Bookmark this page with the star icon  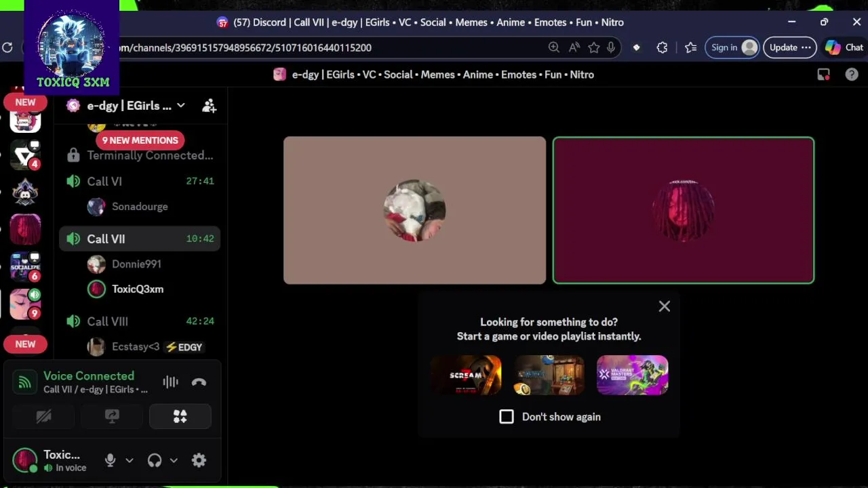594,47
